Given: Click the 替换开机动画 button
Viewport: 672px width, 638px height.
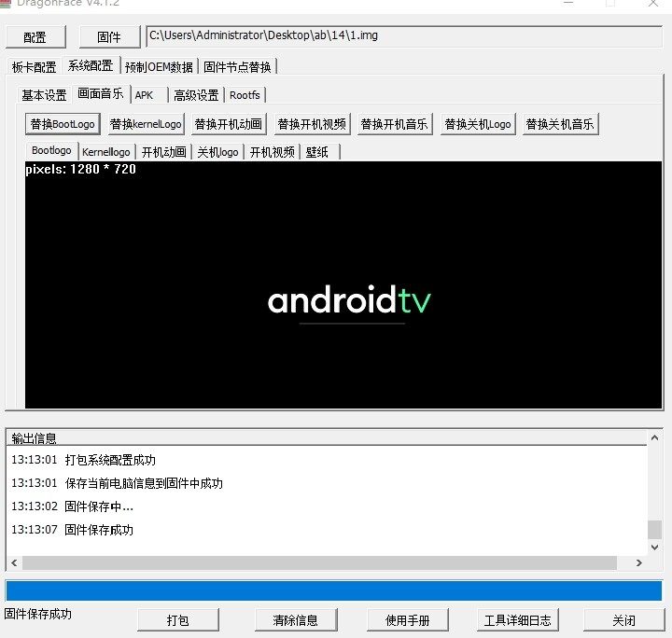Looking at the screenshot, I should [x=229, y=124].
